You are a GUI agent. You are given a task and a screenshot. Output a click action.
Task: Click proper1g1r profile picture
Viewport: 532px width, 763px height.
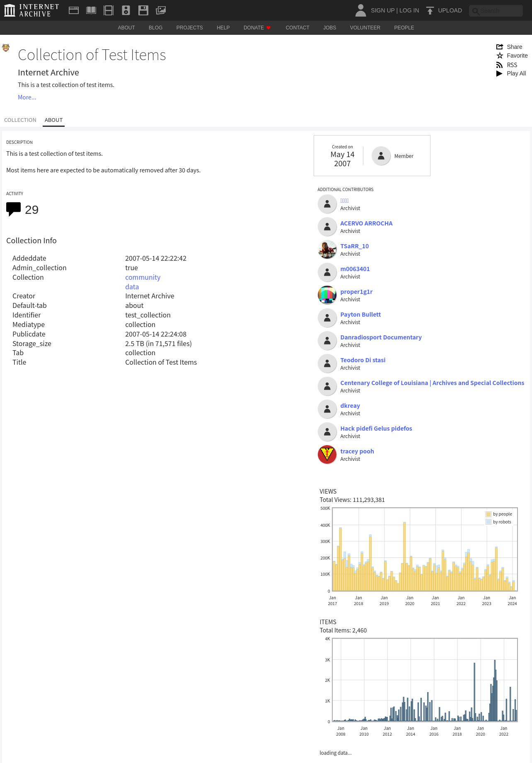327,295
